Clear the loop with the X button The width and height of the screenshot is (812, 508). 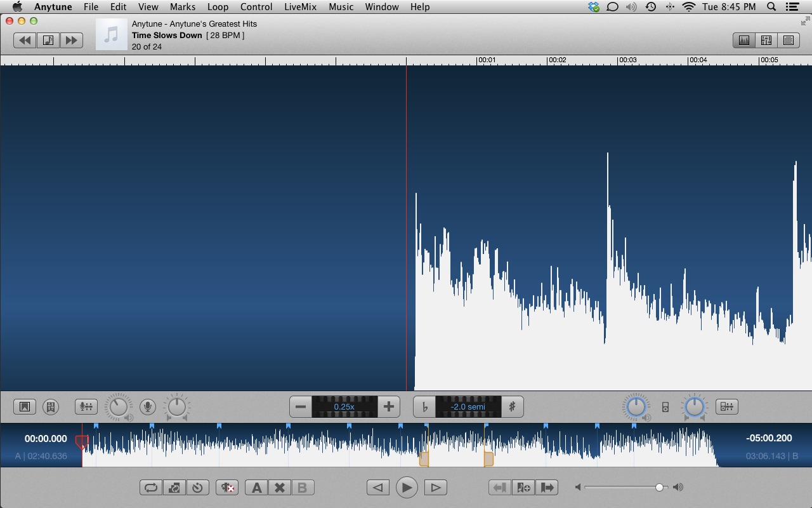point(279,488)
